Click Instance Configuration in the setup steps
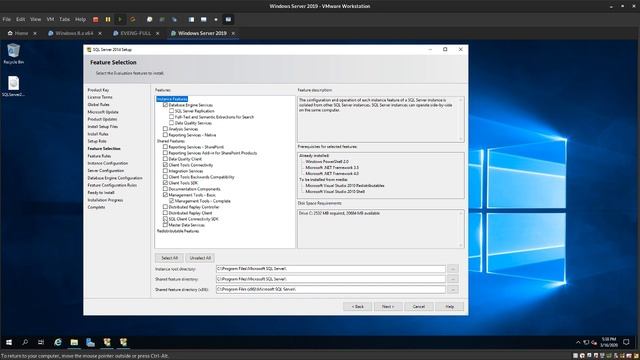Screen dimensions: 640x360 (108, 163)
